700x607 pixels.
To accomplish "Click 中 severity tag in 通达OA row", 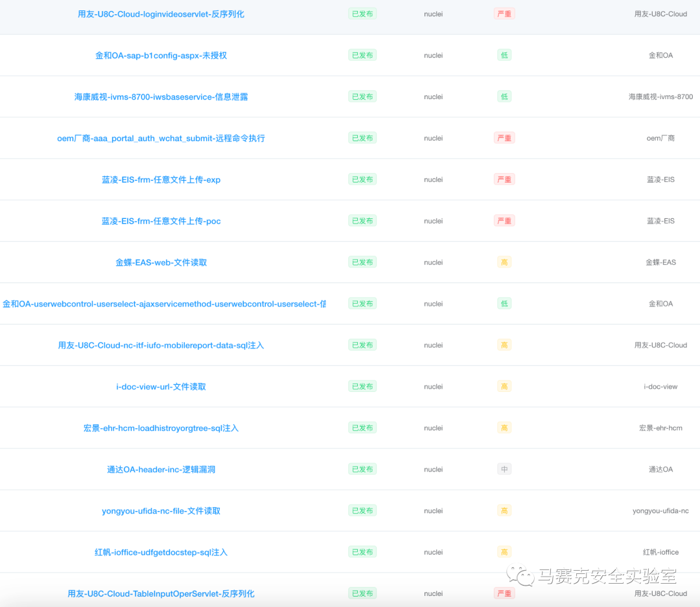I will [504, 470].
